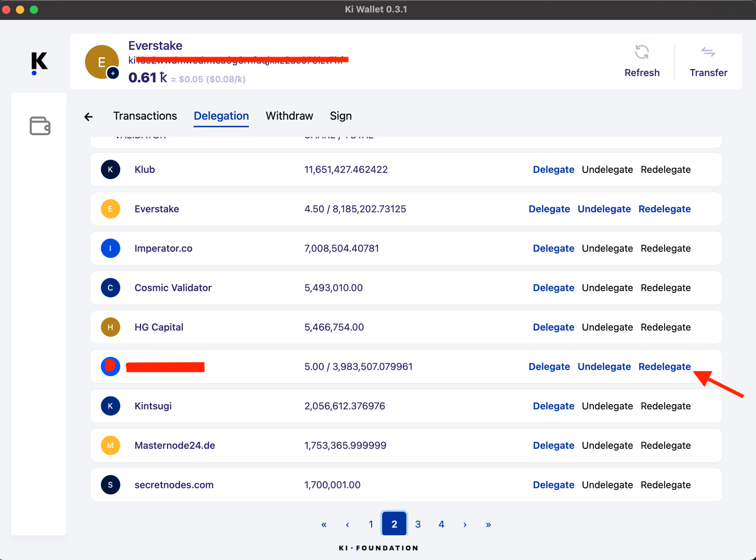
Task: Go to page 3
Action: coord(418,524)
